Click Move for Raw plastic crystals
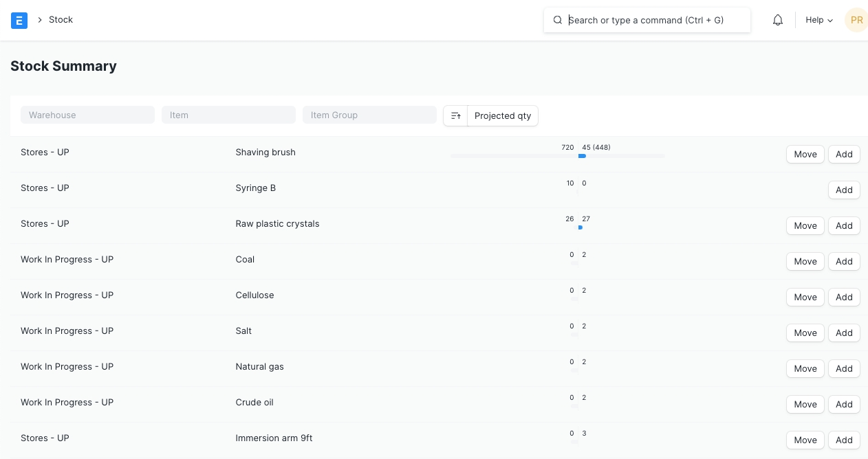Viewport: 868px width, 459px height. click(x=805, y=225)
